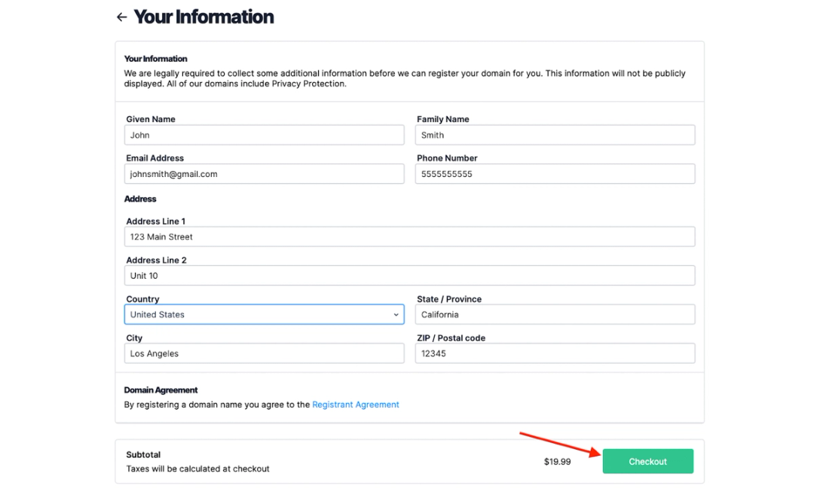Click the back arrow beside Your Information
The image size is (814, 504).
click(121, 17)
